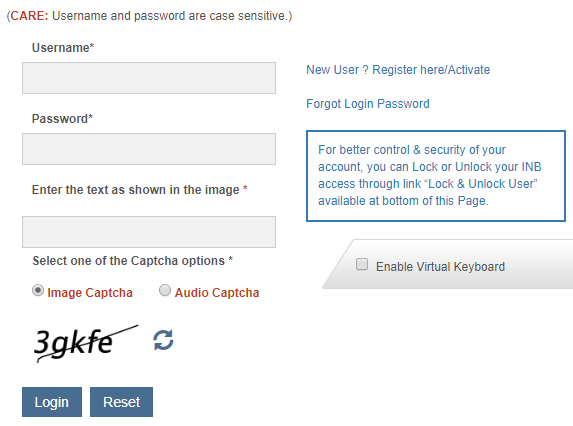This screenshot has width=573, height=426.
Task: Click the red Audio Captcha label text
Action: click(x=217, y=293)
